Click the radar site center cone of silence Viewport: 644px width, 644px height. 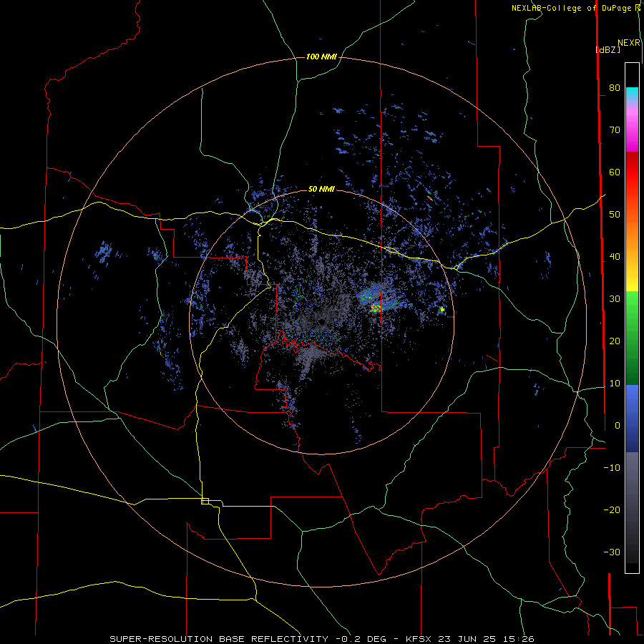point(321,321)
